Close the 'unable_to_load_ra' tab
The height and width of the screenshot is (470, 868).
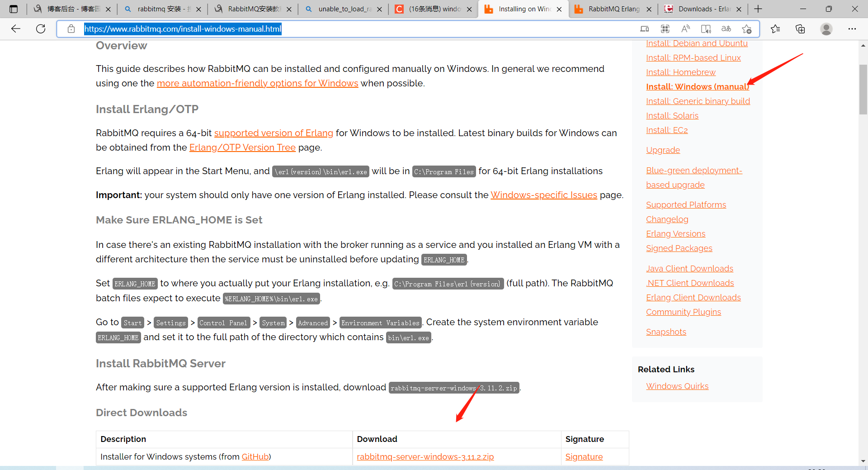click(x=379, y=9)
